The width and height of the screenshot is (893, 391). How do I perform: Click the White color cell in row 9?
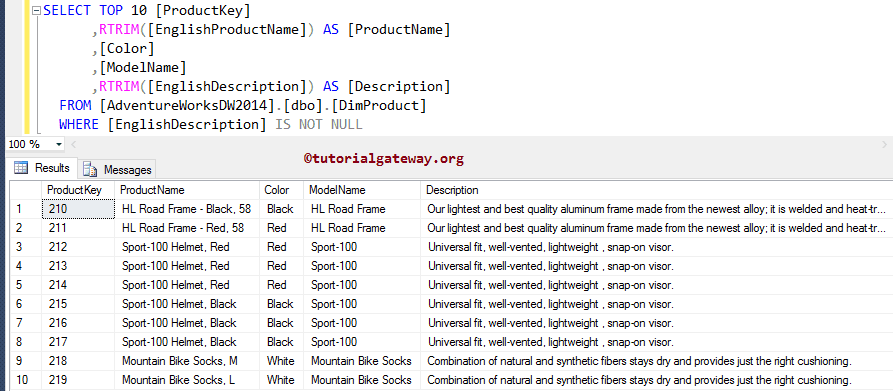pos(281,361)
